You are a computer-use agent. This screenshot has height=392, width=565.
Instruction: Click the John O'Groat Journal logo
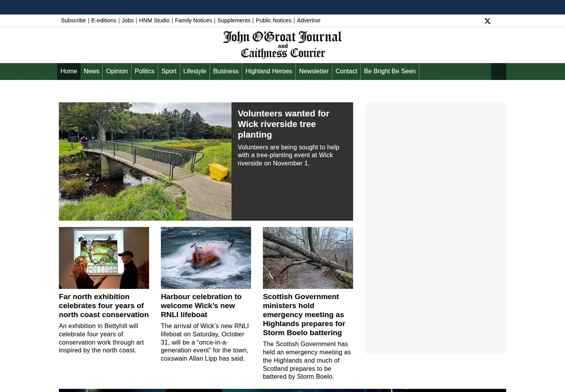(282, 45)
